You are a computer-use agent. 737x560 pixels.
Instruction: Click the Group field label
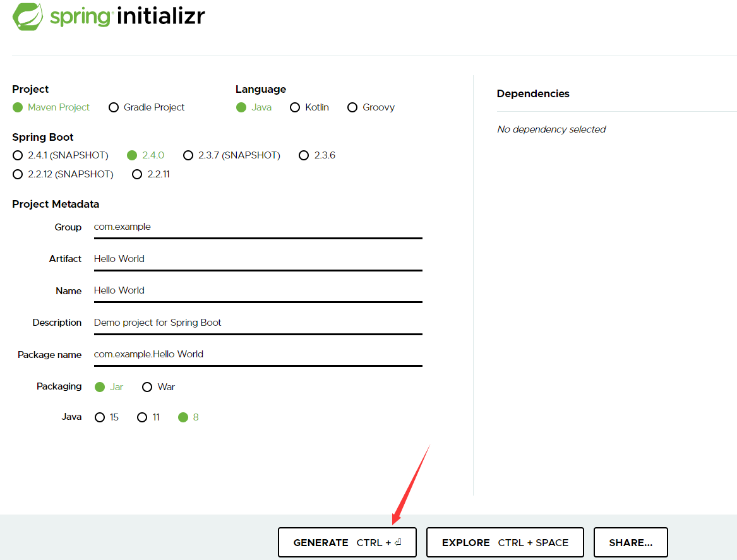coord(68,227)
